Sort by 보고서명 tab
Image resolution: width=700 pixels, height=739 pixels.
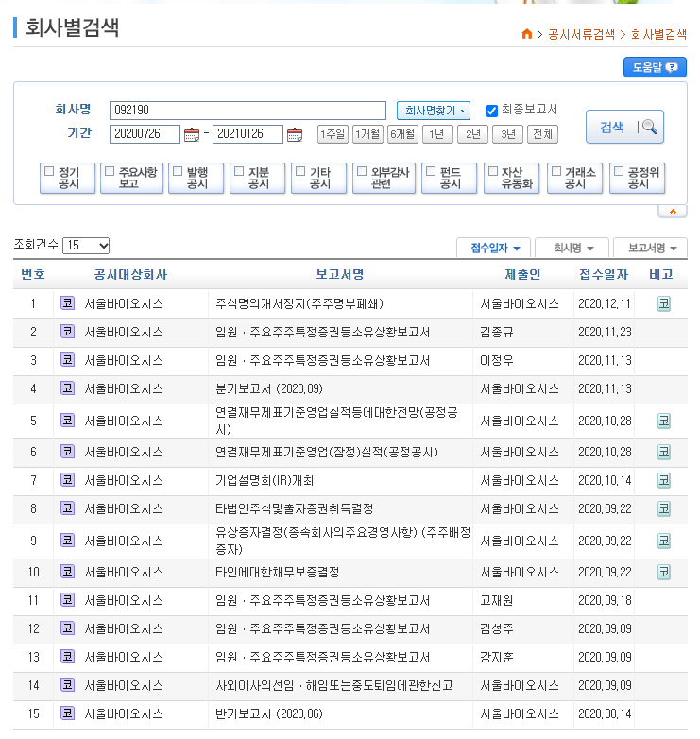click(x=651, y=248)
